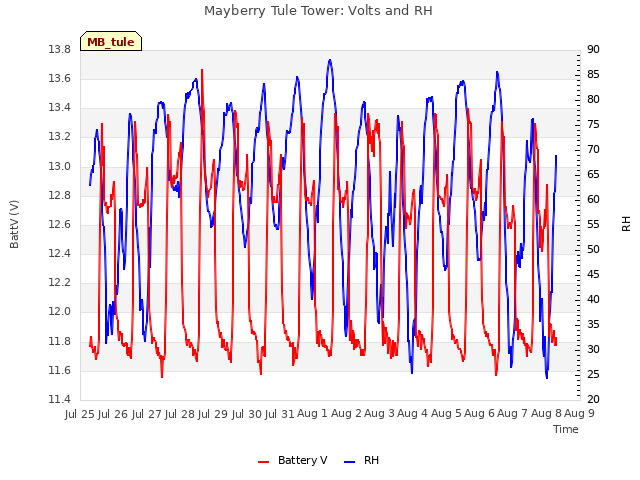Click the Jul 28 date tick label
640x480 pixels.
180,414
